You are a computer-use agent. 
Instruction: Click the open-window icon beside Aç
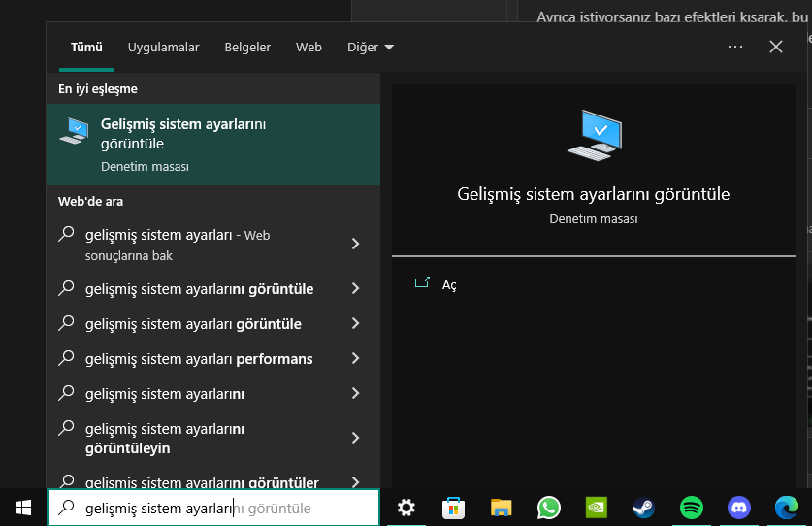[x=422, y=282]
